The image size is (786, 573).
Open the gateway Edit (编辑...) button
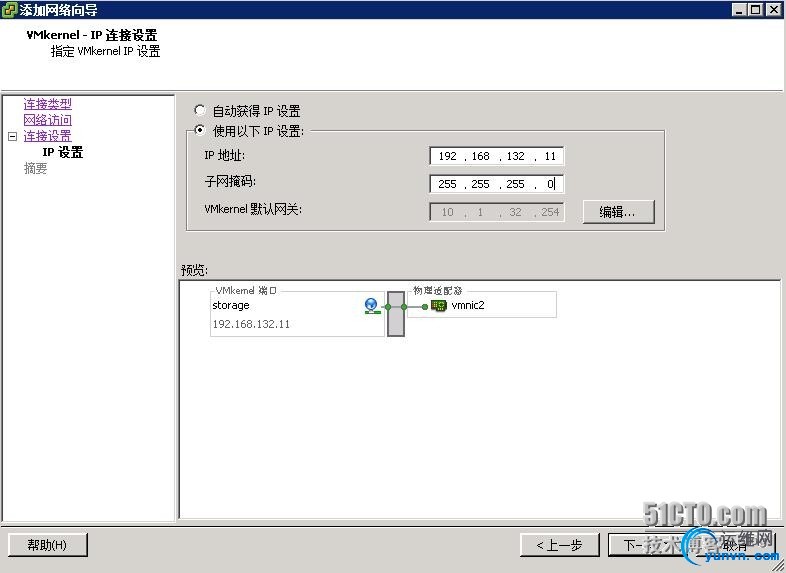(618, 212)
